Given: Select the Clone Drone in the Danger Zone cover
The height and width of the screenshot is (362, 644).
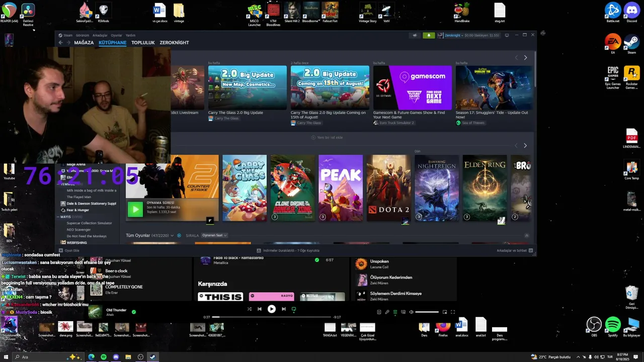Looking at the screenshot, I should pyautogui.click(x=292, y=188).
